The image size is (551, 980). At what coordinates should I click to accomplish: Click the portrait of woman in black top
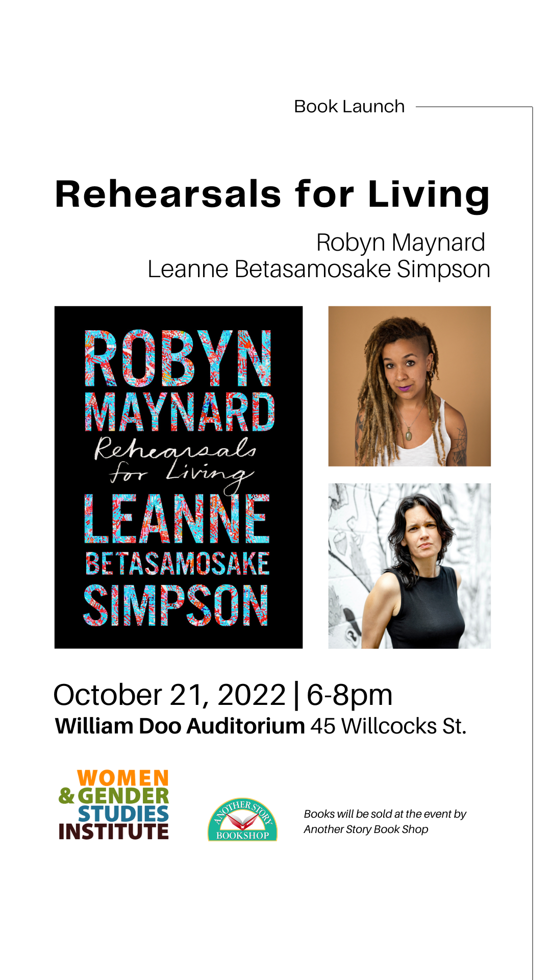409,566
